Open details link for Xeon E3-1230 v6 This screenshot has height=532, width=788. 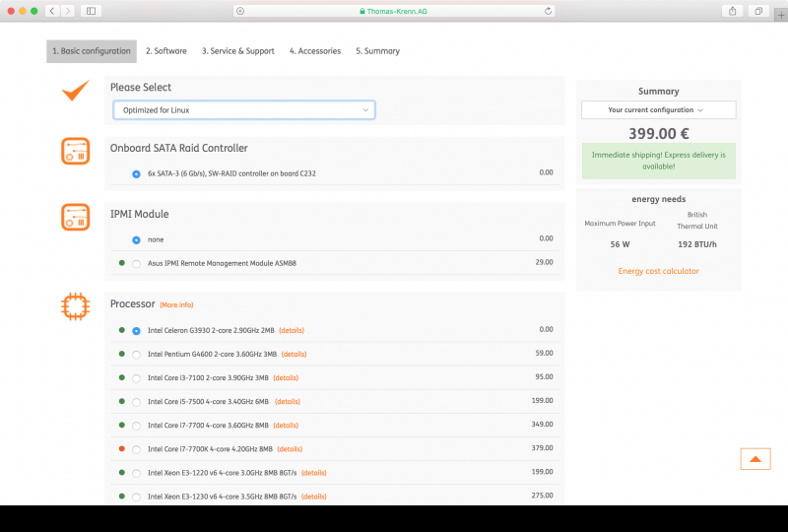click(x=314, y=497)
